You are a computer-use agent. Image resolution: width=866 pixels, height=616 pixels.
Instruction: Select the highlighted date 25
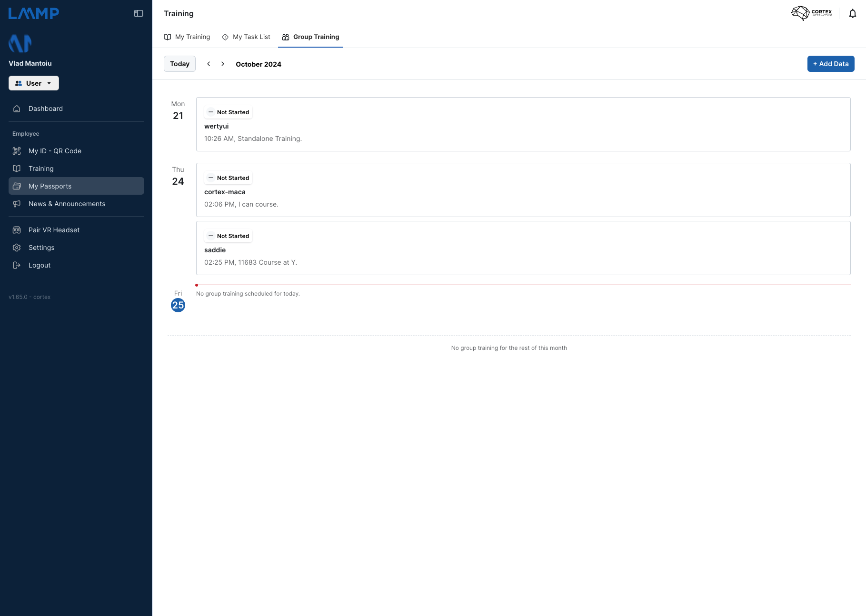[178, 305]
